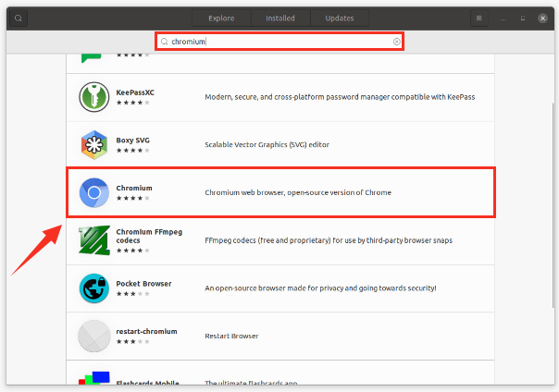The width and height of the screenshot is (559, 392).
Task: Click the KeePassXC key icon
Action: [x=94, y=97]
